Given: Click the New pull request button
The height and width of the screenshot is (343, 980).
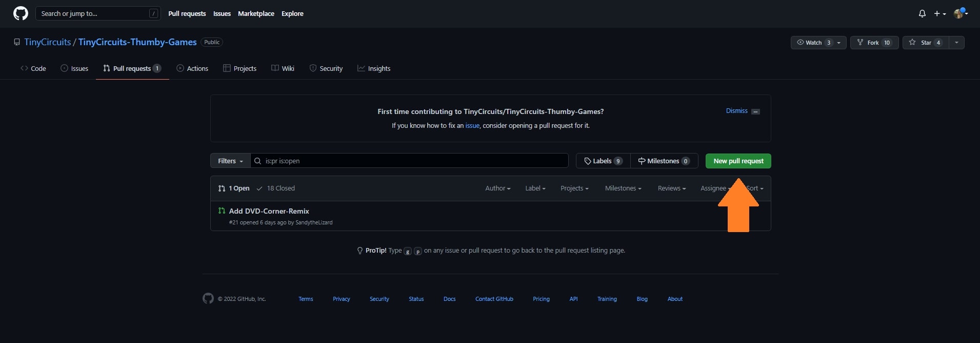Looking at the screenshot, I should click(x=738, y=161).
